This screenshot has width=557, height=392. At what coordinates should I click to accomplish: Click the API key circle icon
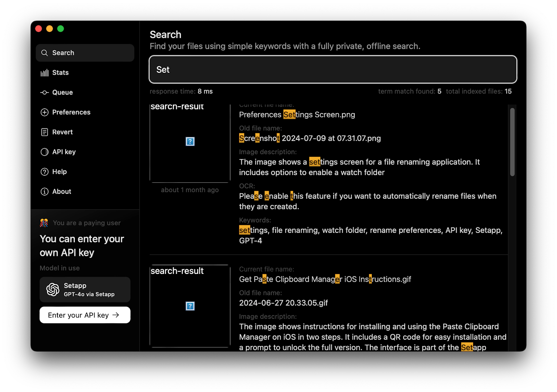[x=44, y=152]
